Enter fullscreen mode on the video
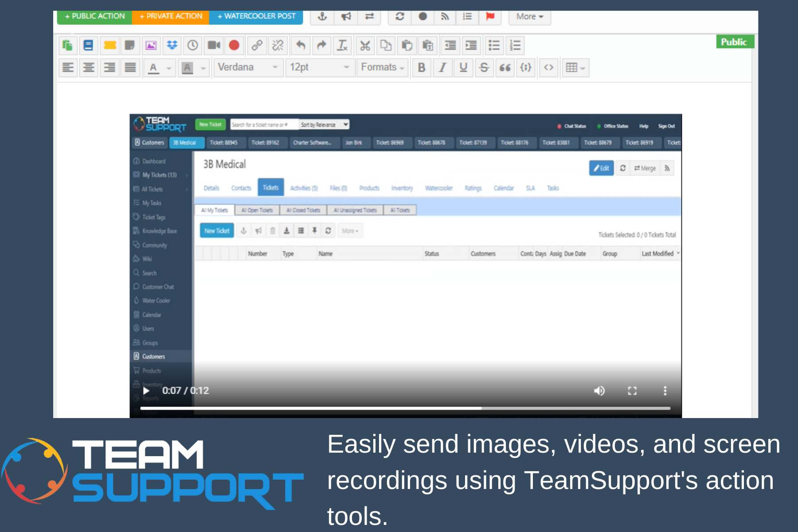 pos(632,391)
